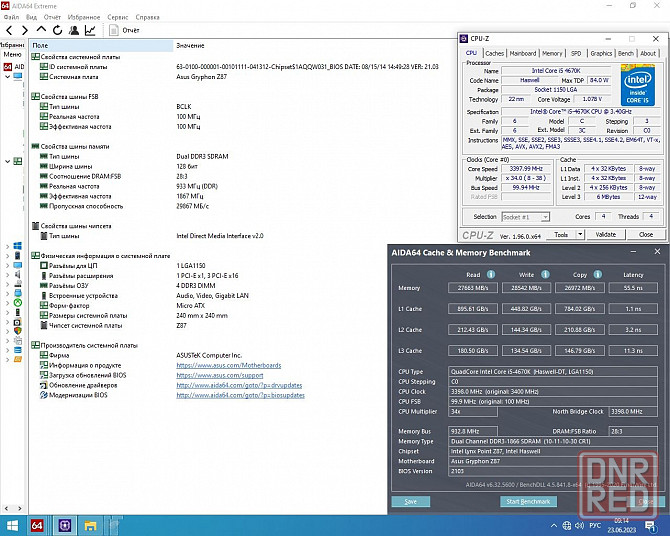Open the asus.com/Motherboards link
Screen dimensions: 670x536
click(x=229, y=366)
